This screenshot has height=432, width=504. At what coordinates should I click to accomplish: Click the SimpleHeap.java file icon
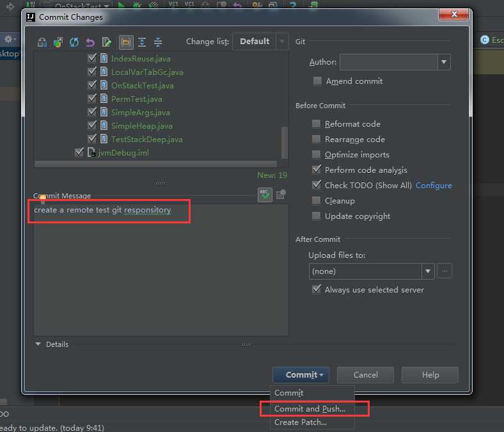point(104,125)
